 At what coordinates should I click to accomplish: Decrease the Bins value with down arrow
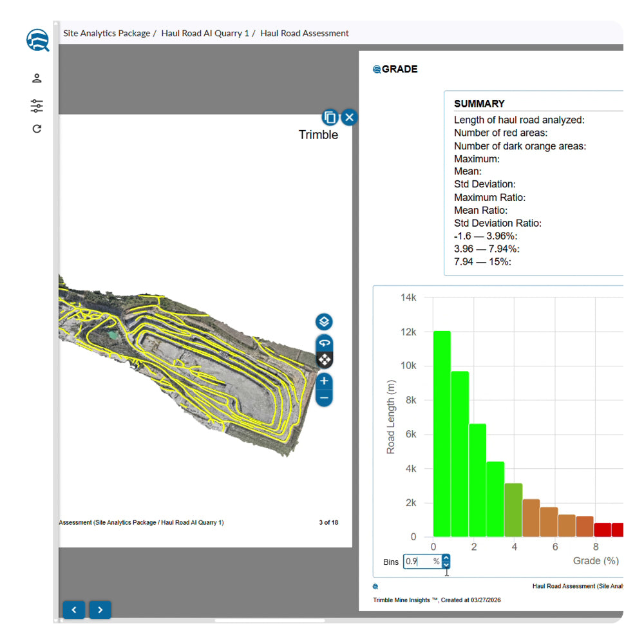click(446, 565)
